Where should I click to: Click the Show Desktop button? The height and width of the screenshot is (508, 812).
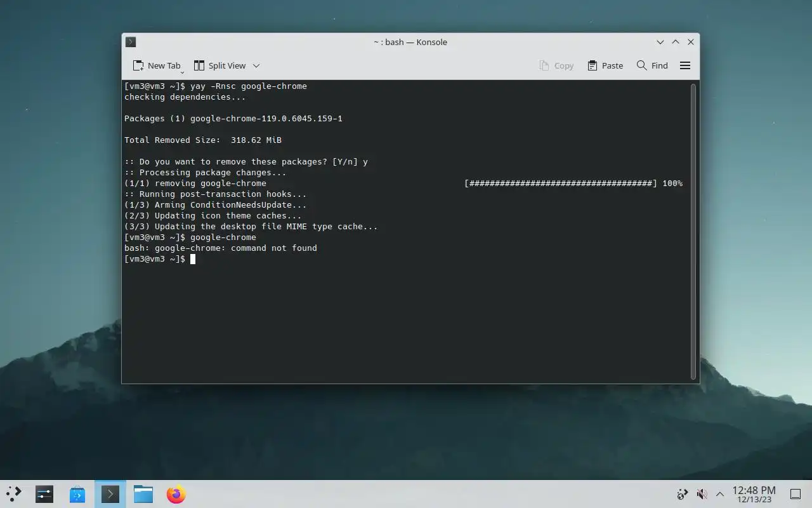(795, 494)
